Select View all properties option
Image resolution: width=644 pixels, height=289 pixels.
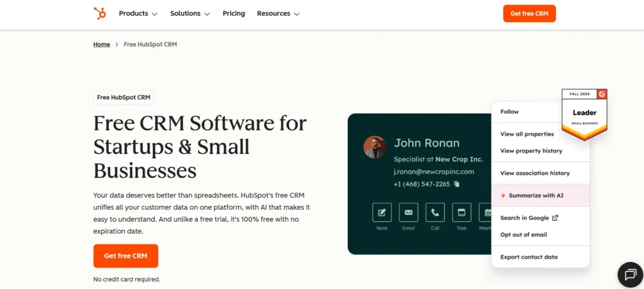[x=527, y=134]
